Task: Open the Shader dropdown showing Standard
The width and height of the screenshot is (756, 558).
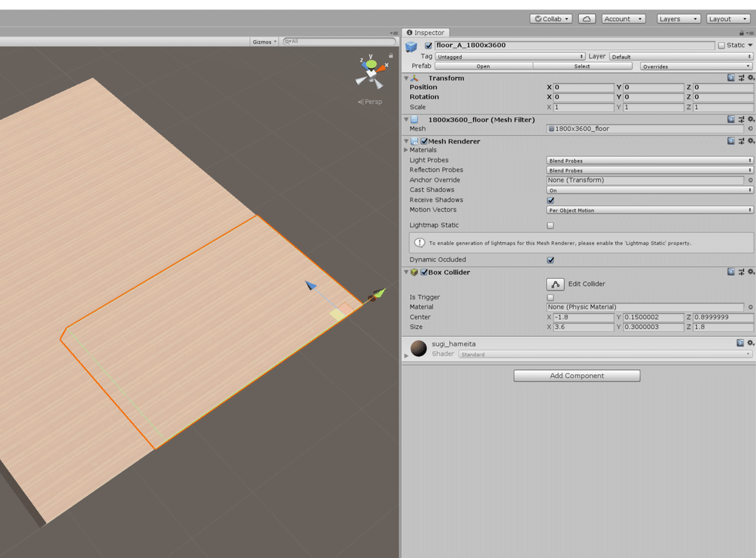Action: [605, 355]
